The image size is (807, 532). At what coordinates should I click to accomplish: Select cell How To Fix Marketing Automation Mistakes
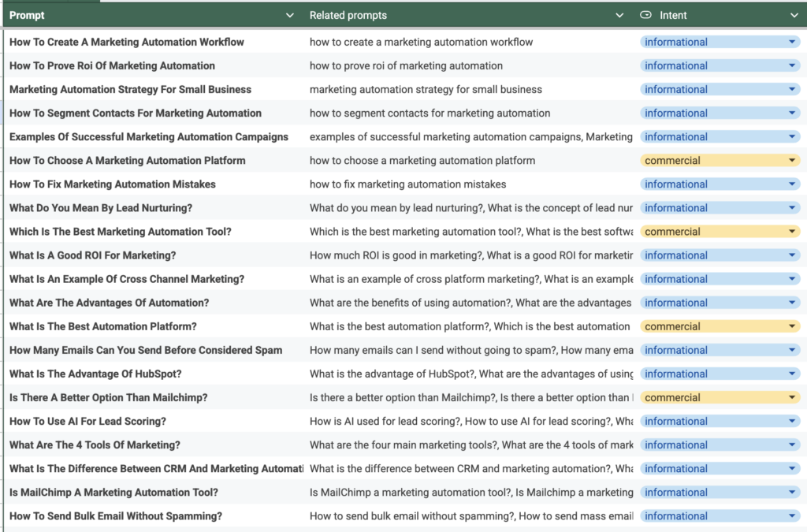click(x=112, y=184)
